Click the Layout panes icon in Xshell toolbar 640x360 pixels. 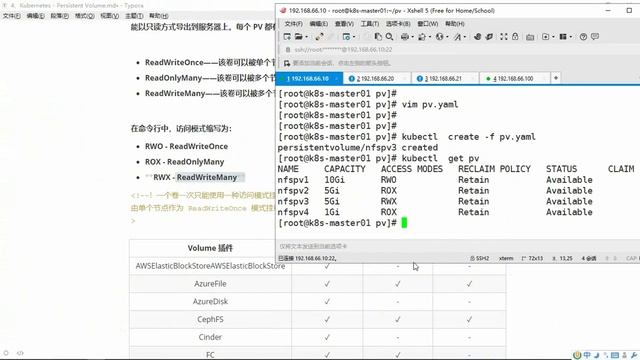563,37
